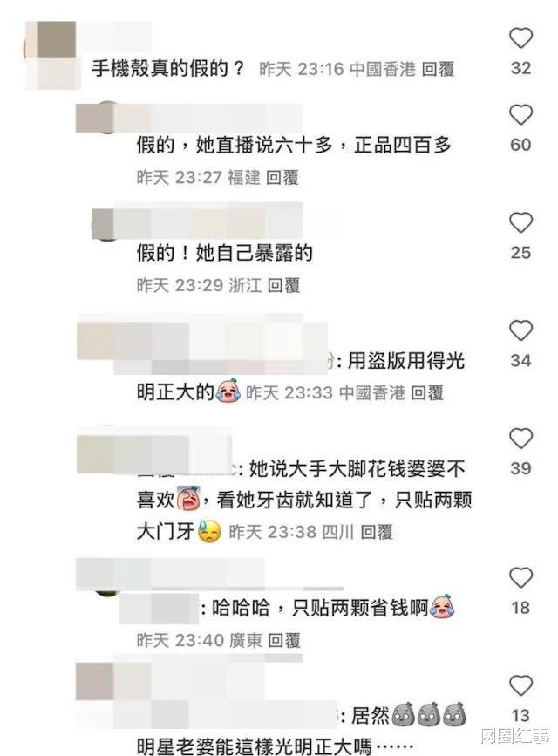Reply to the 23:38 四川 comment
558x756 pixels.
(377, 532)
